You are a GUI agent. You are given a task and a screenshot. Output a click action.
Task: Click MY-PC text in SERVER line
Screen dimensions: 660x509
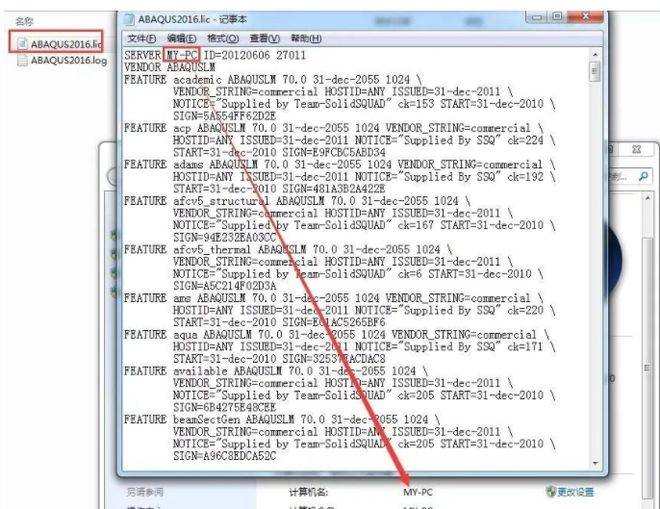click(x=182, y=55)
